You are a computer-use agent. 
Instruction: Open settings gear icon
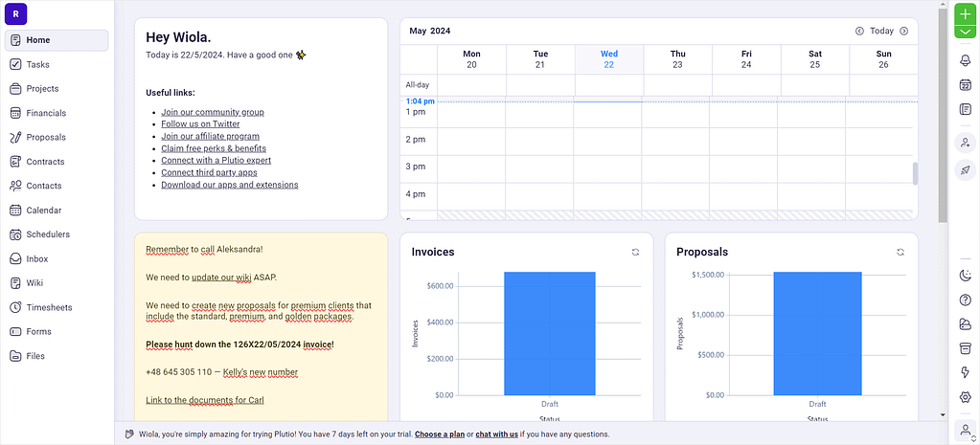pos(965,397)
